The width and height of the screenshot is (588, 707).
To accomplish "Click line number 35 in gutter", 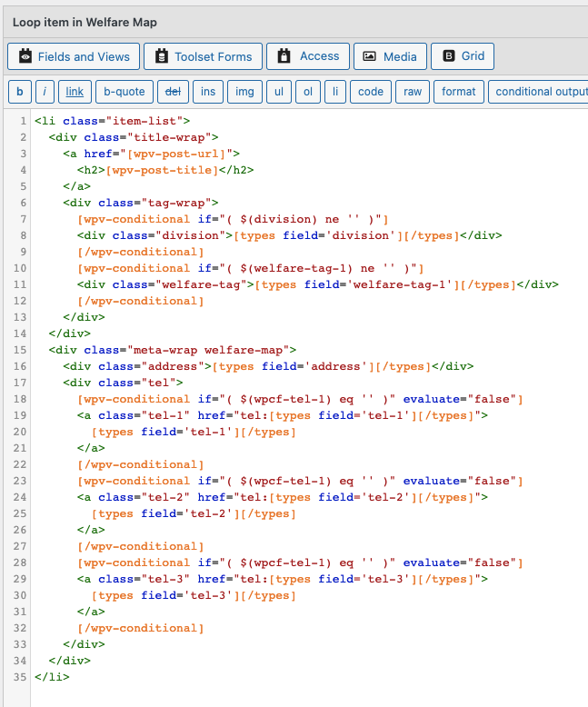I will point(20,677).
